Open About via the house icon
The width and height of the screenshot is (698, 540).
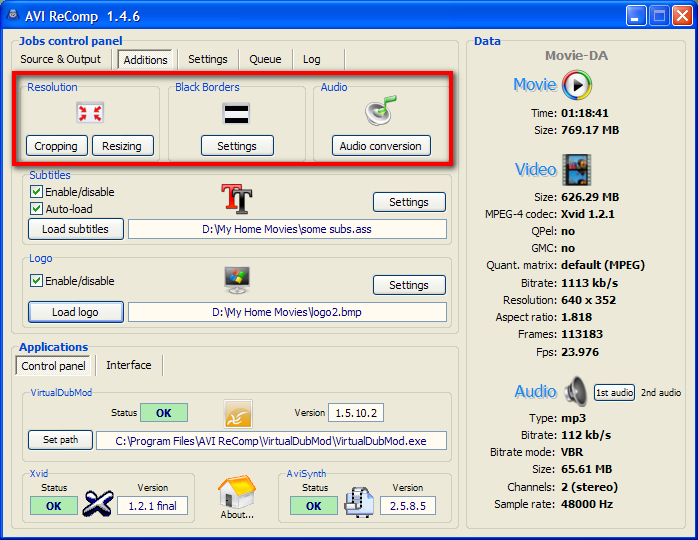(x=238, y=491)
